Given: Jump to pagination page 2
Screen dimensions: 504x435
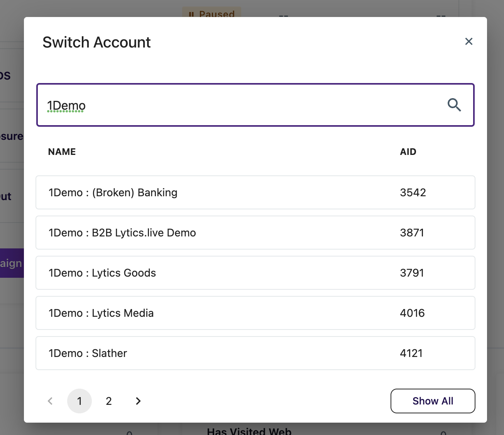Looking at the screenshot, I should [x=109, y=401].
